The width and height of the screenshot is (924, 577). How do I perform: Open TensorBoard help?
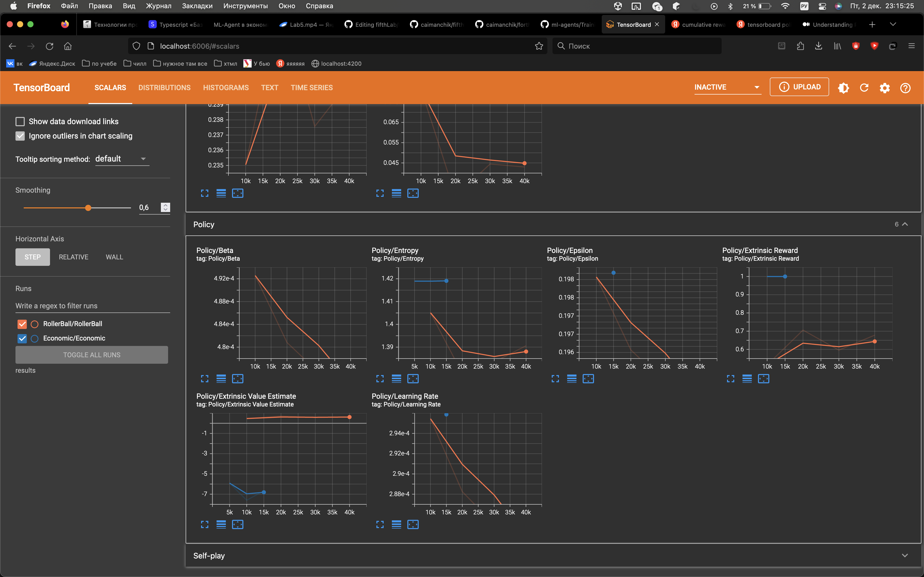[x=905, y=88]
